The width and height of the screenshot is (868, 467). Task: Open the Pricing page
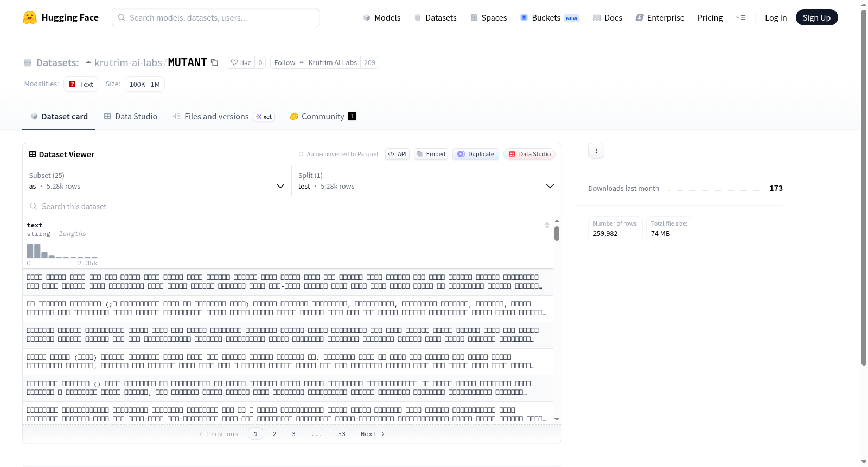(710, 17)
